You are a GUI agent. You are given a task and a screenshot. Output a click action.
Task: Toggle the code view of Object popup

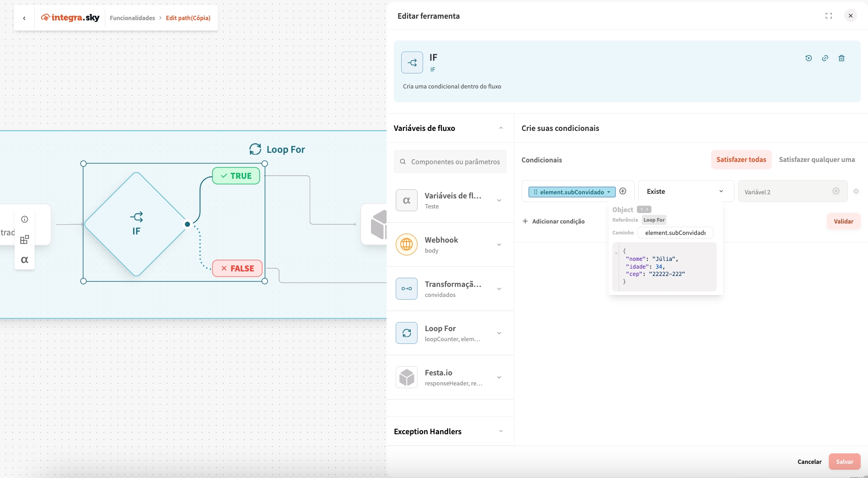[x=644, y=209]
